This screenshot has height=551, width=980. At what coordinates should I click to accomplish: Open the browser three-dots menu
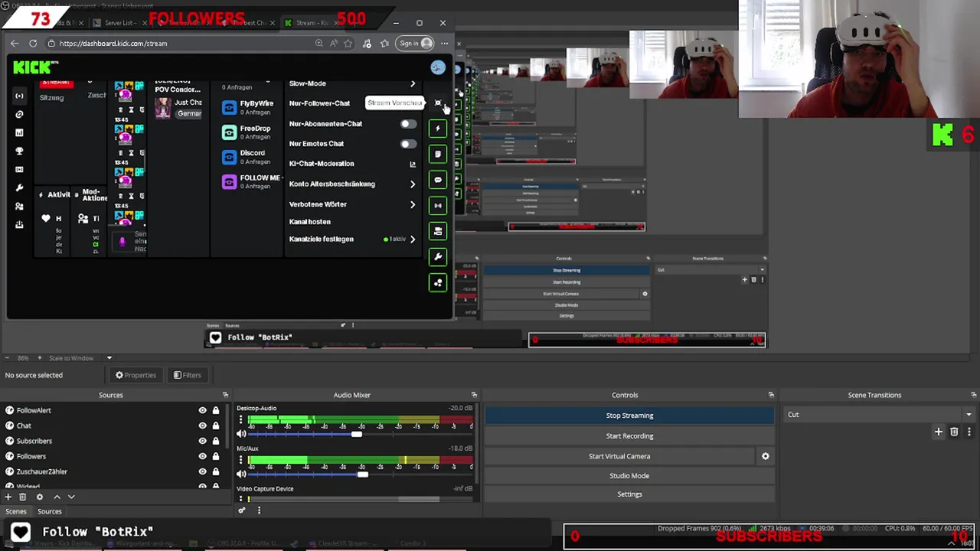(444, 43)
